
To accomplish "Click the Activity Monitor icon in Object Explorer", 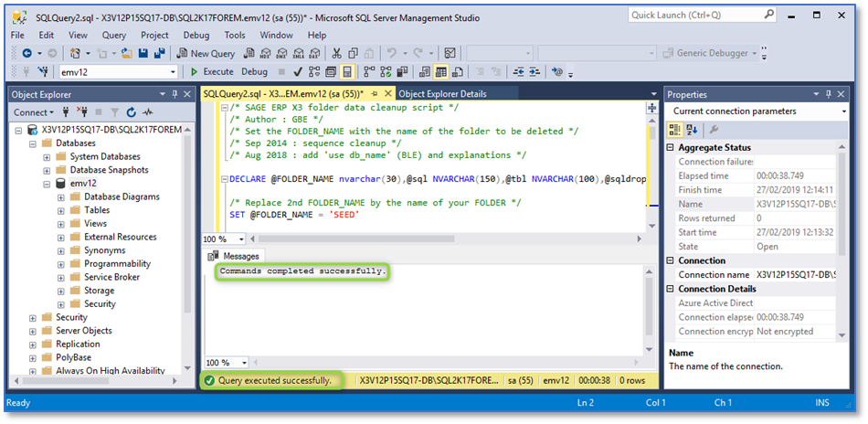I will (147, 112).
